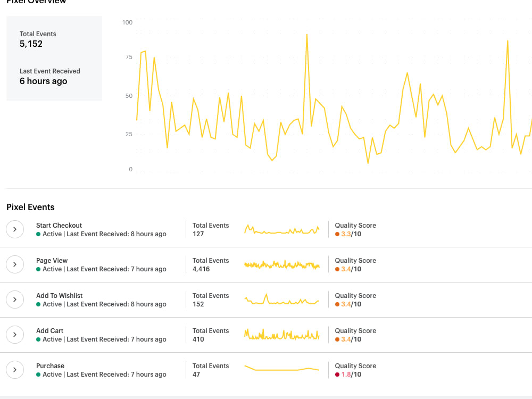Expand the Start Checkout event row

tap(15, 229)
